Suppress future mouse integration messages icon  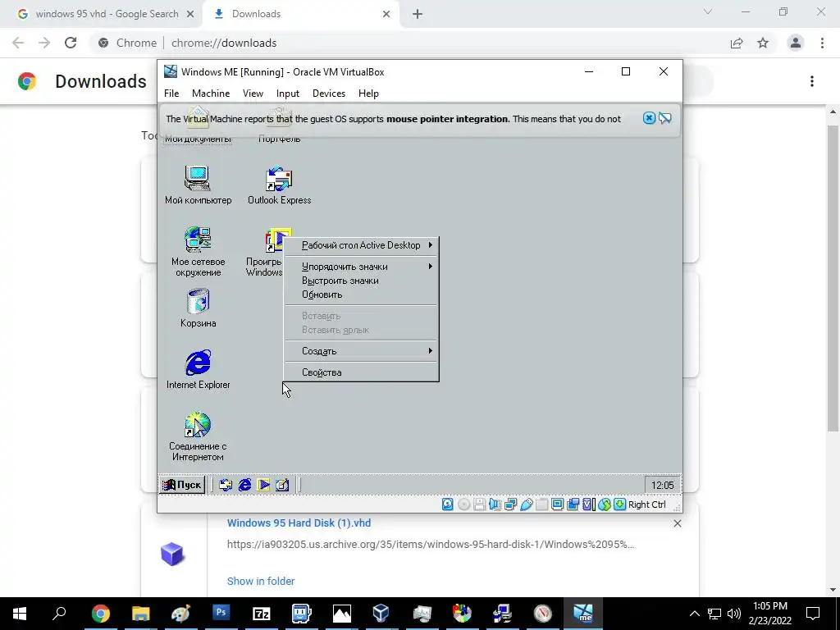point(664,118)
